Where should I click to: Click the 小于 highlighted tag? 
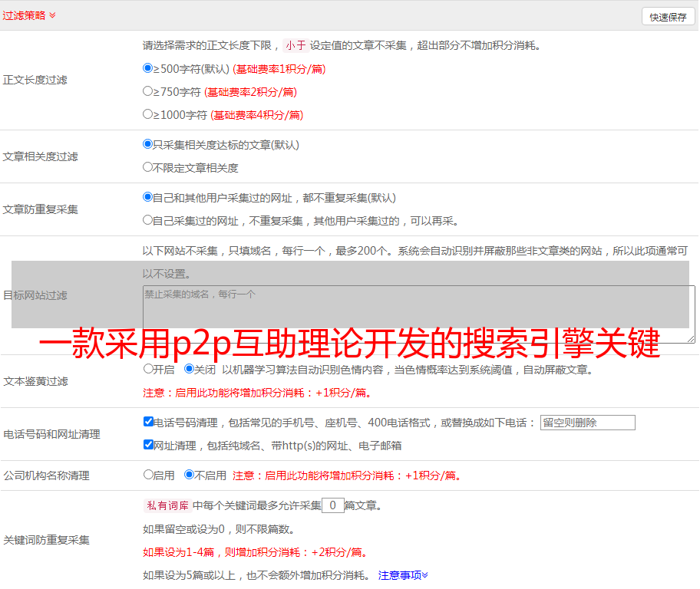click(x=296, y=45)
